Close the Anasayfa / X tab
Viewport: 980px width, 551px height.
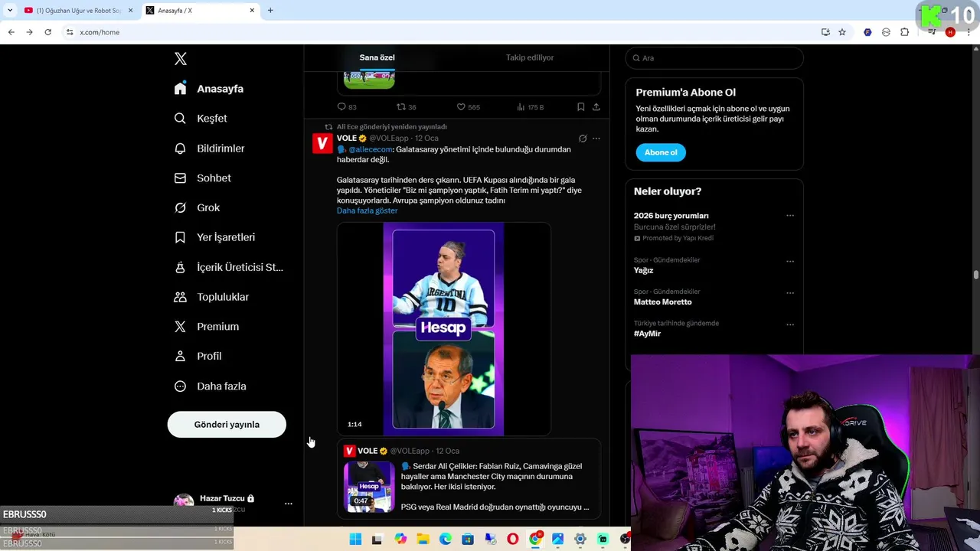point(252,11)
